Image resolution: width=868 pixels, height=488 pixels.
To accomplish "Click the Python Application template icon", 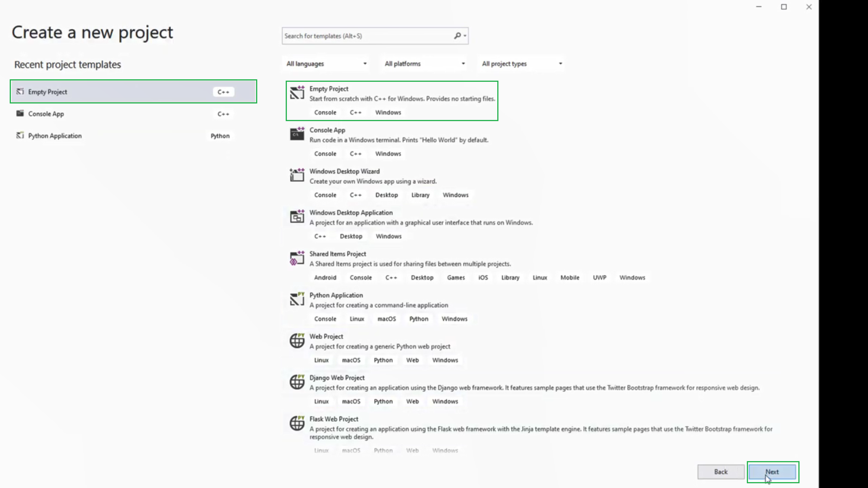I will (297, 299).
